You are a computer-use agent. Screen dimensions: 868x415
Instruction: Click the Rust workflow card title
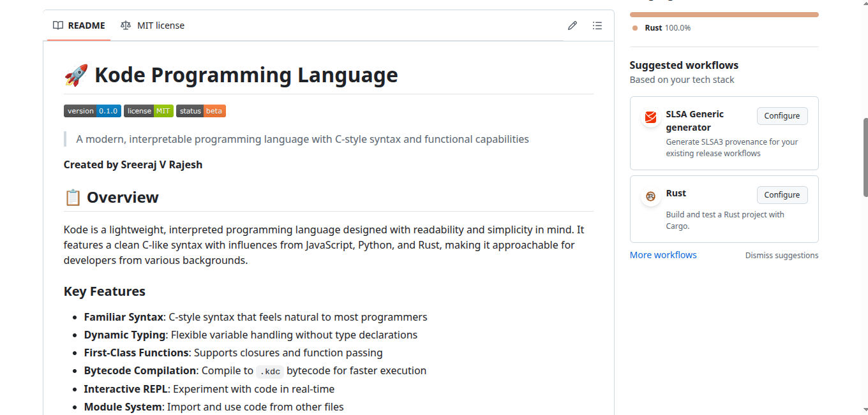coord(676,193)
